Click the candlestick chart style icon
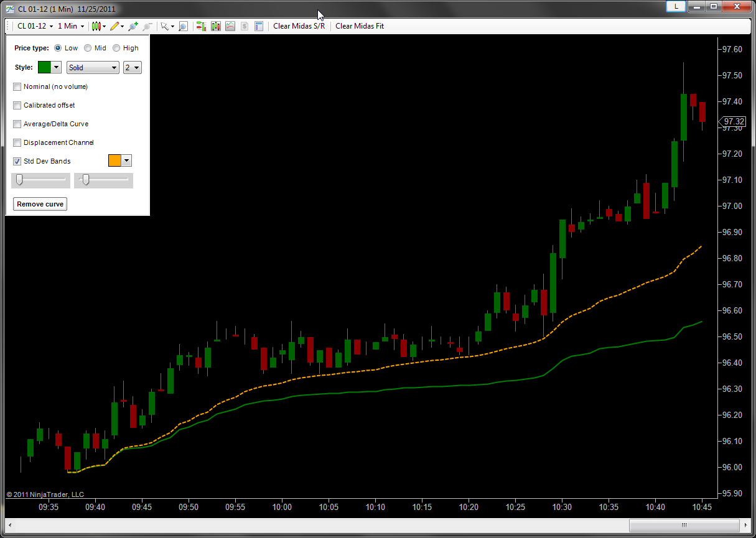756x538 pixels. coord(96,26)
